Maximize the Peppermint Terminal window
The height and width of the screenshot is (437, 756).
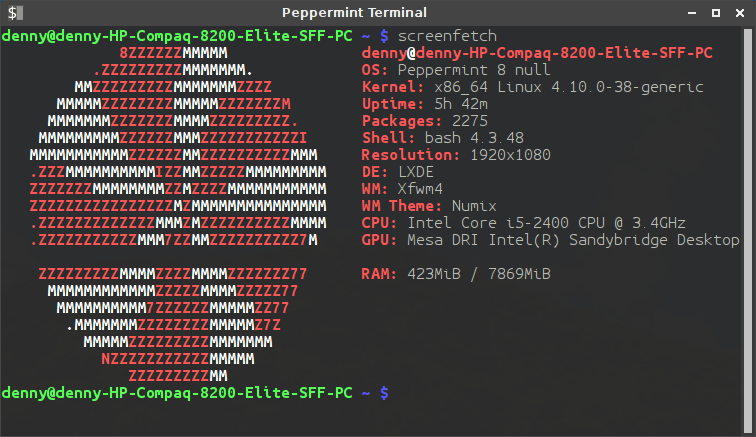(x=716, y=13)
